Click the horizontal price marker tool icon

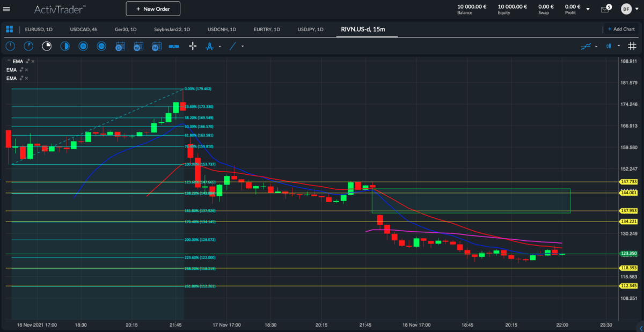[173, 47]
